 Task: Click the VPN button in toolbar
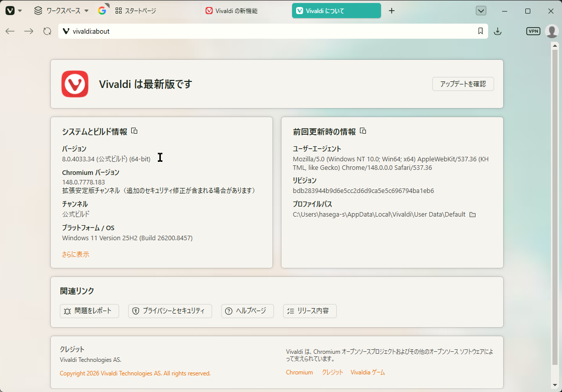(x=533, y=31)
